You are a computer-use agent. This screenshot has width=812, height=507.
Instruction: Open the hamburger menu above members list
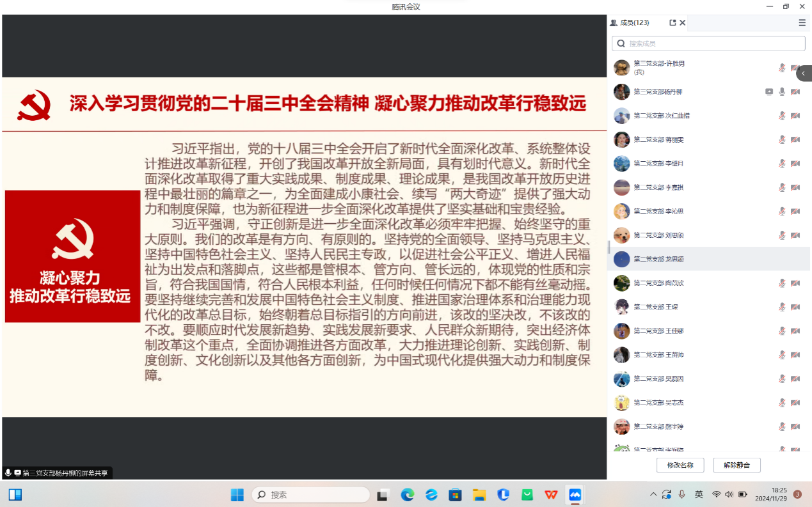[x=802, y=22]
